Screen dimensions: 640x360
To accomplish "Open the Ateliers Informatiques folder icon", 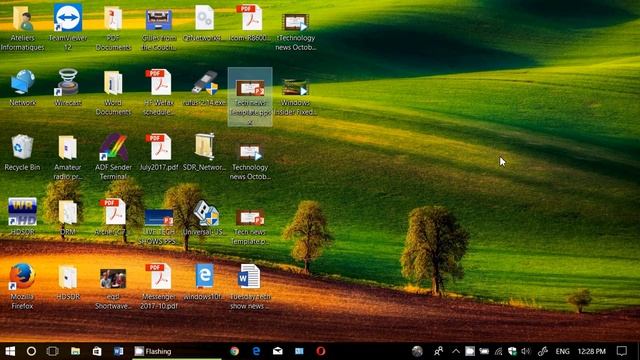I will pos(22,28).
